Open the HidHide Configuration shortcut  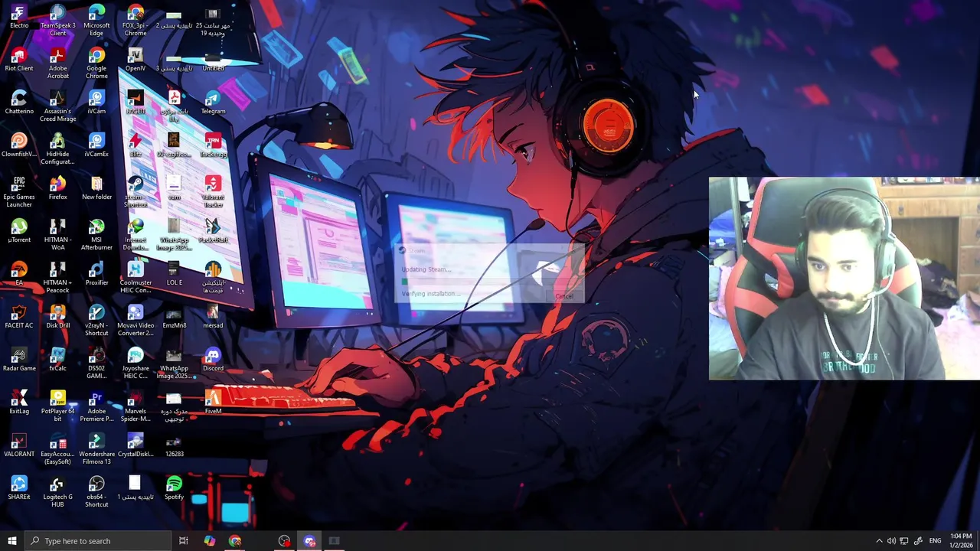(57, 149)
